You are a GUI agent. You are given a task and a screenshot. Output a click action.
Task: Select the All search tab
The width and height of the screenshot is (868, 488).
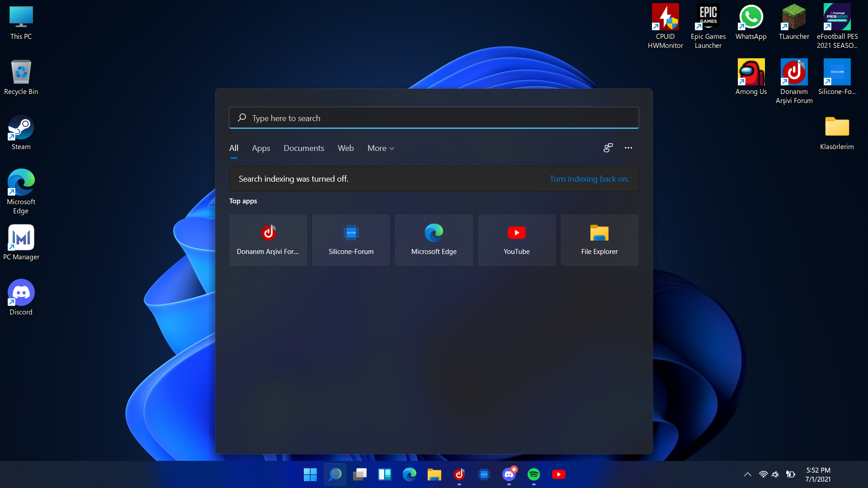tap(234, 148)
